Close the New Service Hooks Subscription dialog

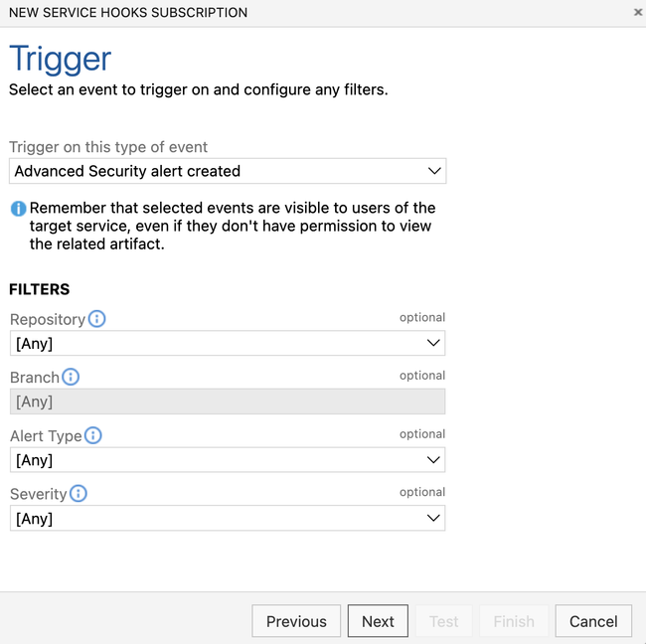637,13
